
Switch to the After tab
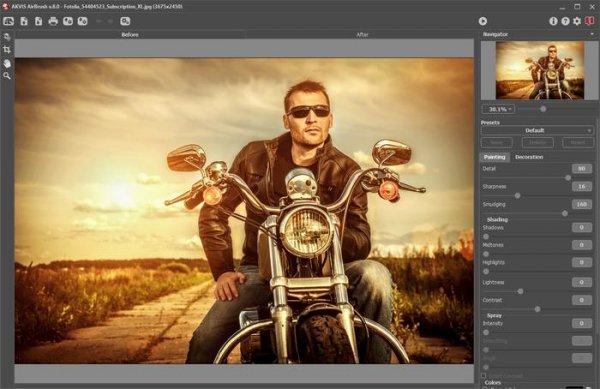(x=362, y=35)
